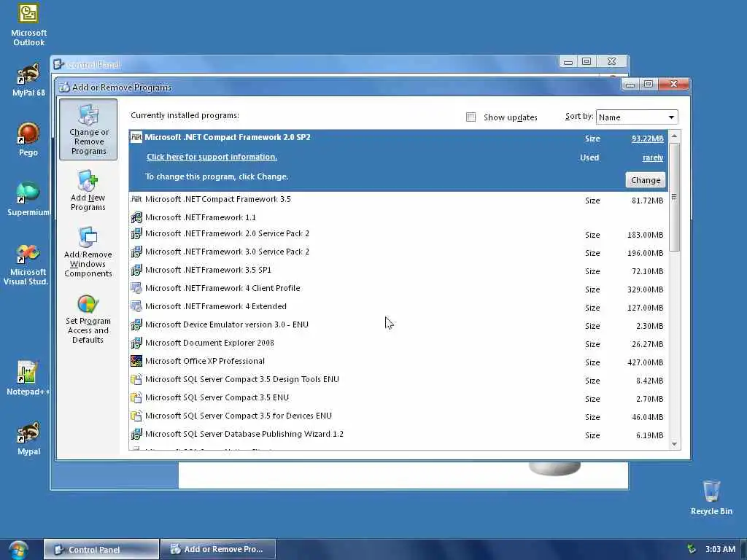747x560 pixels.
Task: Open Add/Remove Windows Components
Action: coord(88,252)
